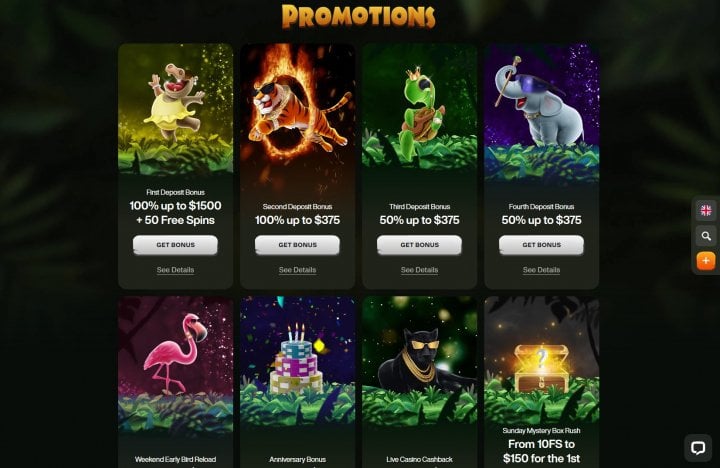See Details of First Deposit Bonus
Screen dimensions: 720x468
coord(175,270)
